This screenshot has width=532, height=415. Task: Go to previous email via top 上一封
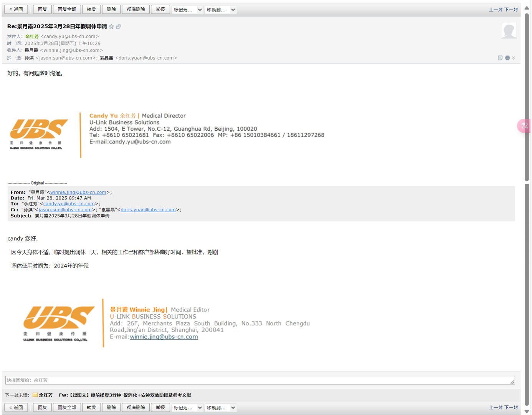496,10
